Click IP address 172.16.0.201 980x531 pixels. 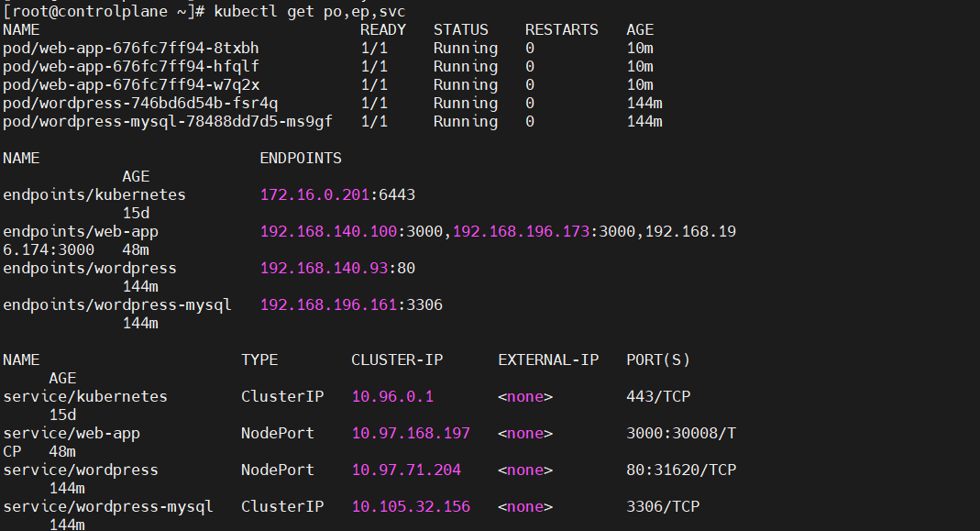click(314, 195)
